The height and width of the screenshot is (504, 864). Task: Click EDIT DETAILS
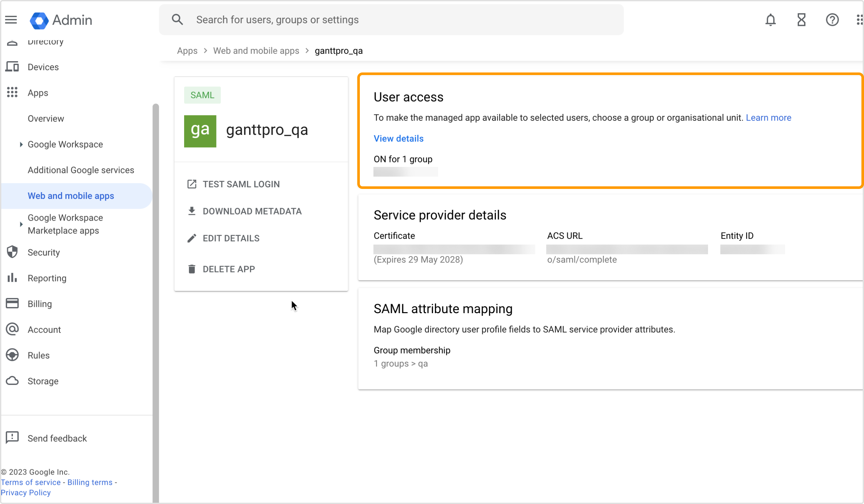point(231,238)
